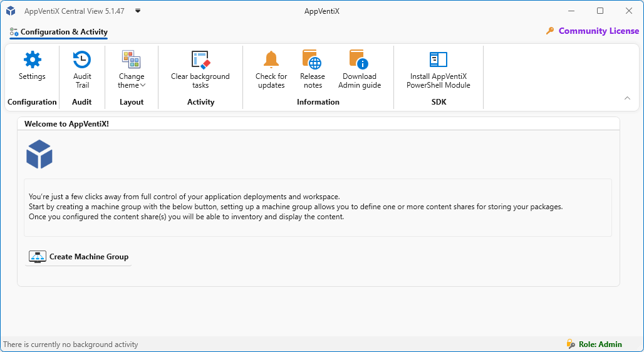The image size is (644, 352).
Task: Click the AppVentiX cube title bar icon
Action: (11, 11)
